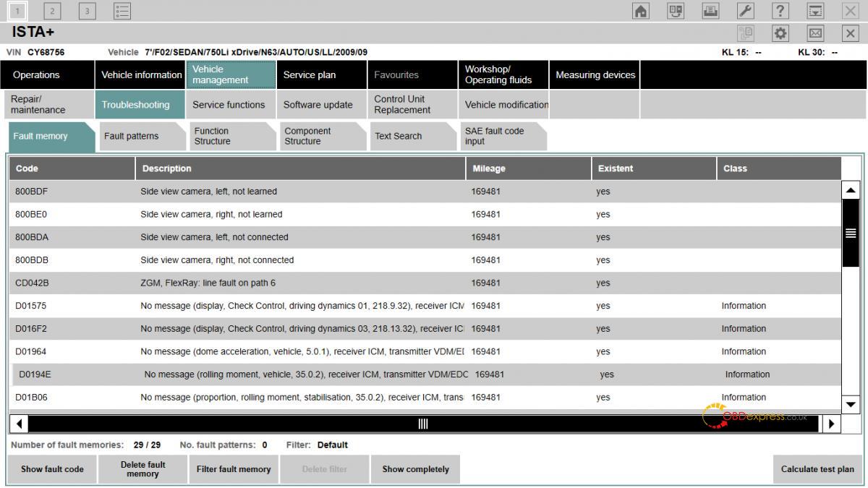The height and width of the screenshot is (488, 868).
Task: Switch to the Component Structure tab
Action: (323, 137)
